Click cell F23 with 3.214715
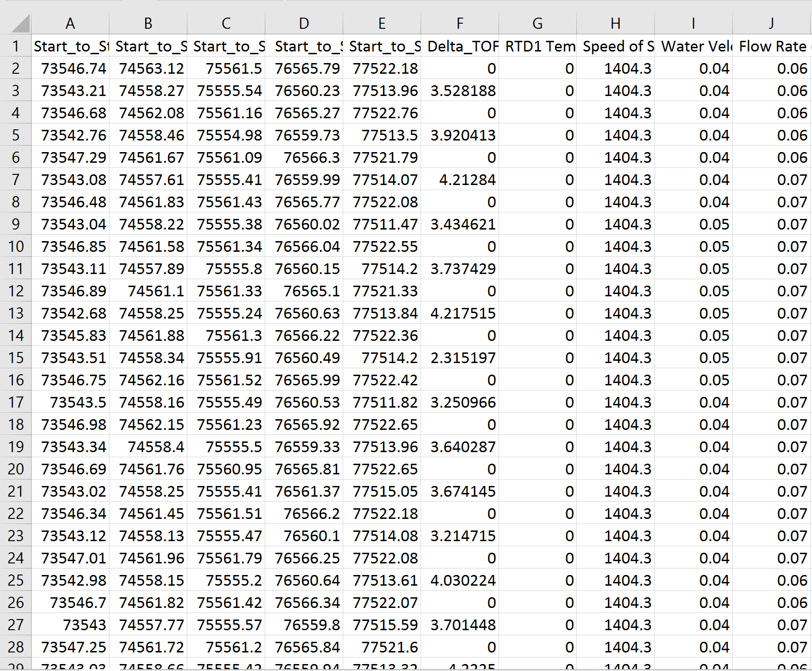Image resolution: width=812 pixels, height=671 pixels. pyautogui.click(x=460, y=536)
